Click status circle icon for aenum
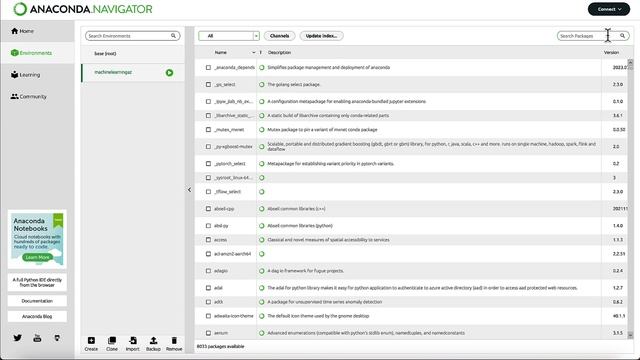640x360 pixels. [262, 333]
